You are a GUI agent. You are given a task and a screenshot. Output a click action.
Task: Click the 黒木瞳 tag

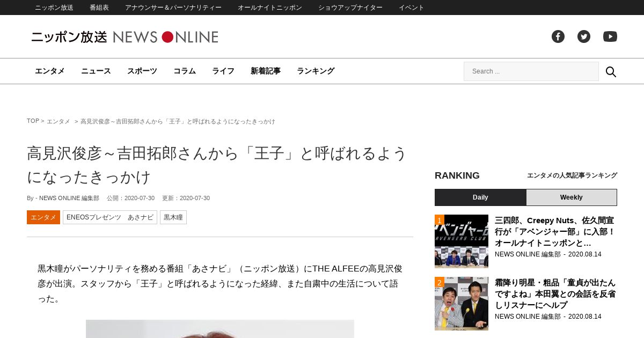173,217
